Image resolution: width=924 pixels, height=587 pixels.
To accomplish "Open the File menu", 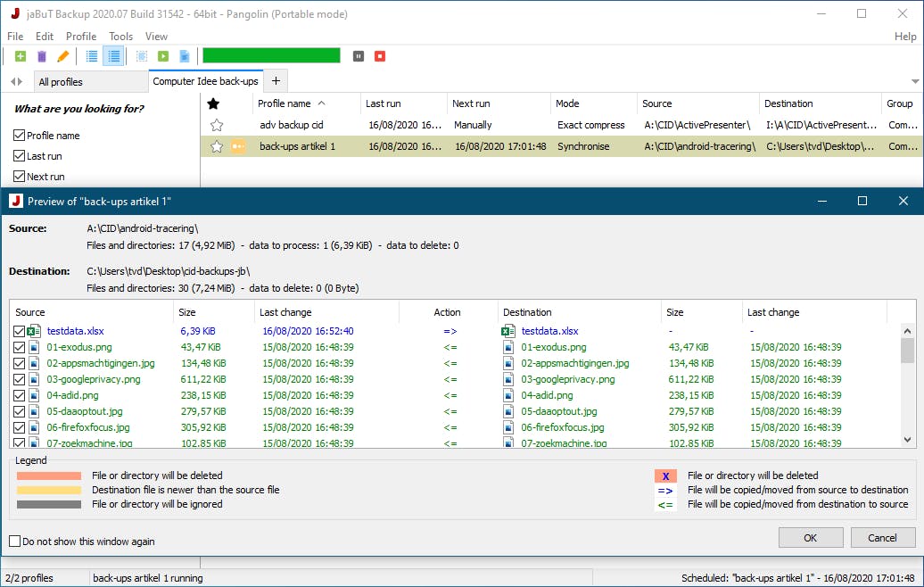I will (15, 37).
